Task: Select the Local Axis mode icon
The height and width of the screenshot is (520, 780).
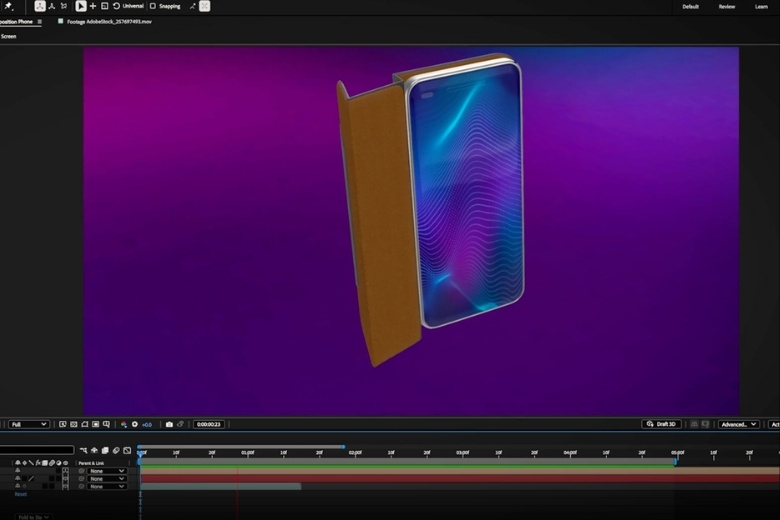Action: (x=40, y=6)
